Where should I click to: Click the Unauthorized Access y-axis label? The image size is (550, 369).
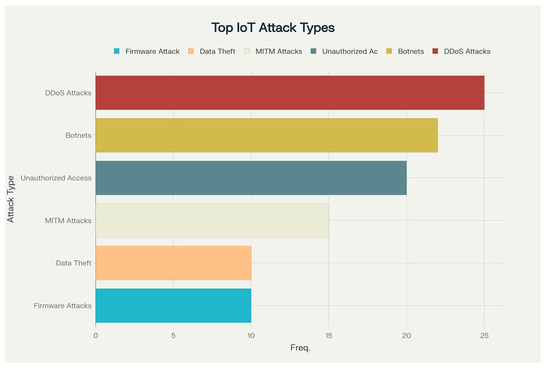(x=56, y=178)
